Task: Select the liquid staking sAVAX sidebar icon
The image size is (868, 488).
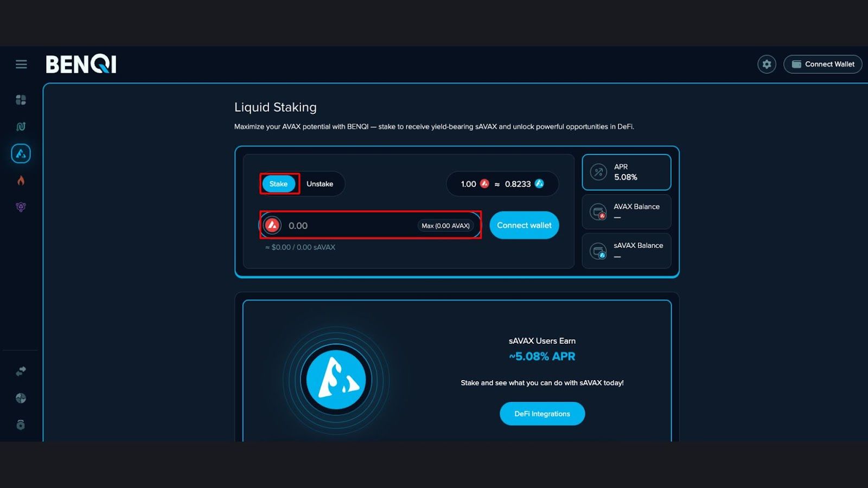Action: [x=21, y=153]
